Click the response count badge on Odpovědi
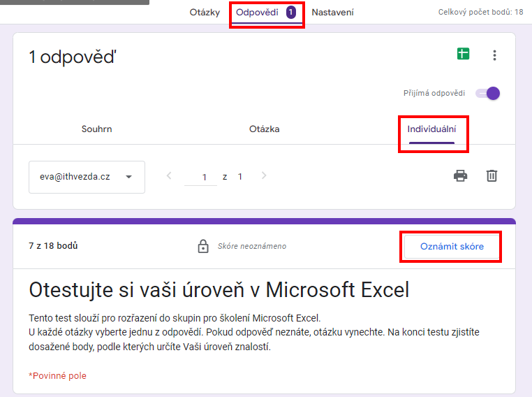The width and height of the screenshot is (532, 397). [x=290, y=13]
